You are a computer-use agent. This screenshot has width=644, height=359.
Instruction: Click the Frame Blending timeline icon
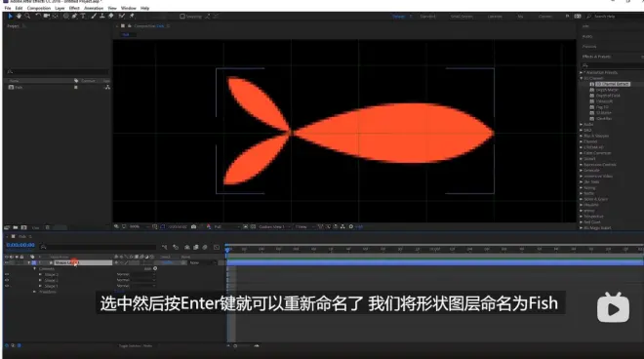point(196,247)
